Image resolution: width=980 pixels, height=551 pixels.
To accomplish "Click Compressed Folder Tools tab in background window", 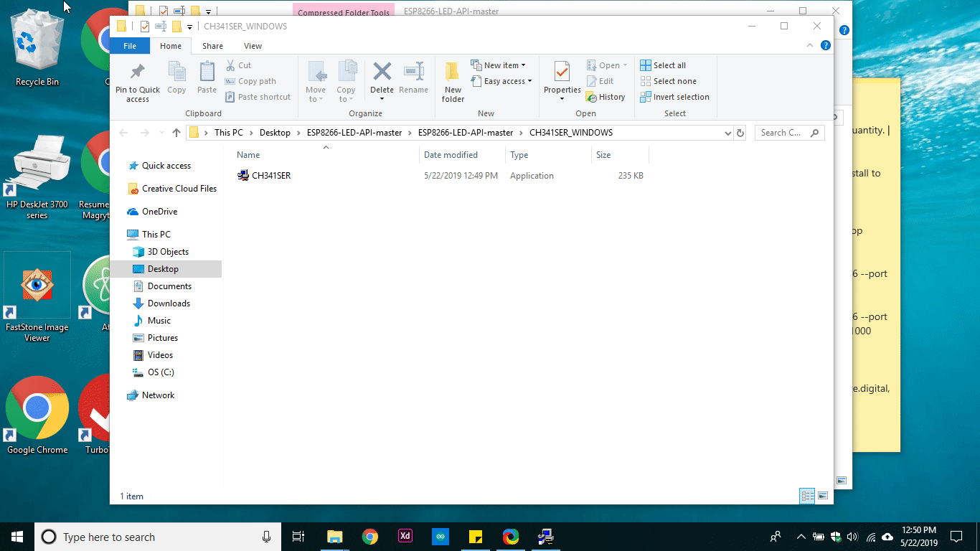I will tap(344, 12).
